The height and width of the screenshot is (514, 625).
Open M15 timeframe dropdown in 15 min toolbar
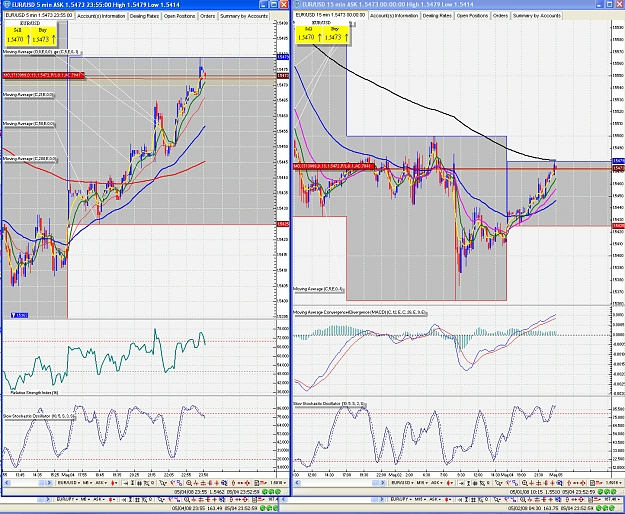pos(422,483)
